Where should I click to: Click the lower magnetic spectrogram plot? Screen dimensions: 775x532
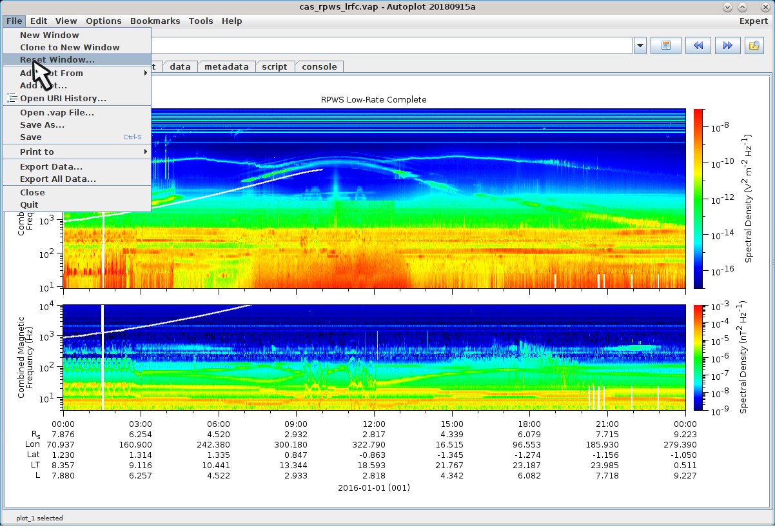[374, 357]
